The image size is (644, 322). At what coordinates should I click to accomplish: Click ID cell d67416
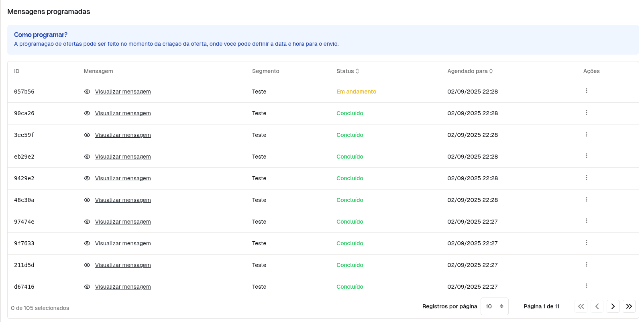(x=24, y=287)
